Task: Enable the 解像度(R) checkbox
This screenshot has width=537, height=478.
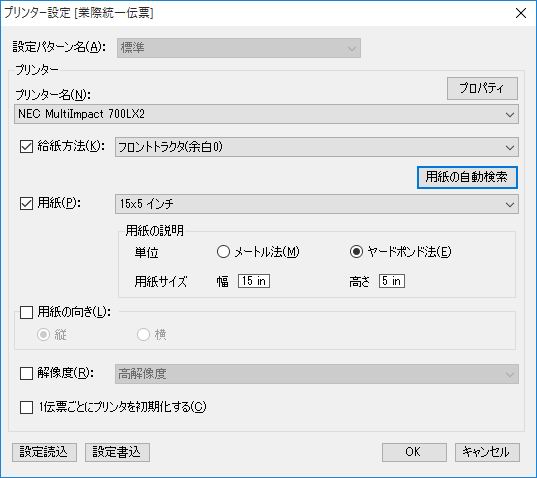Action: 26,373
